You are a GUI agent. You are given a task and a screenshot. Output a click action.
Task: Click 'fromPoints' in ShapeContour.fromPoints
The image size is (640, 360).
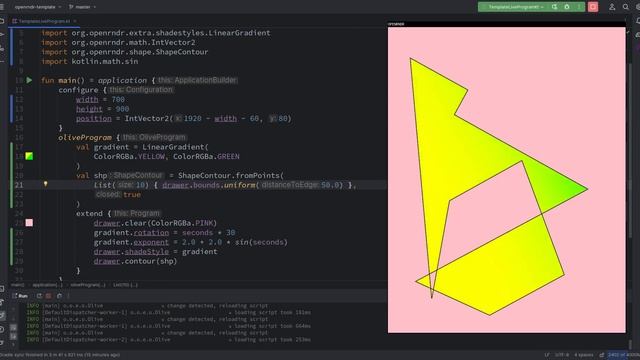tap(257, 176)
